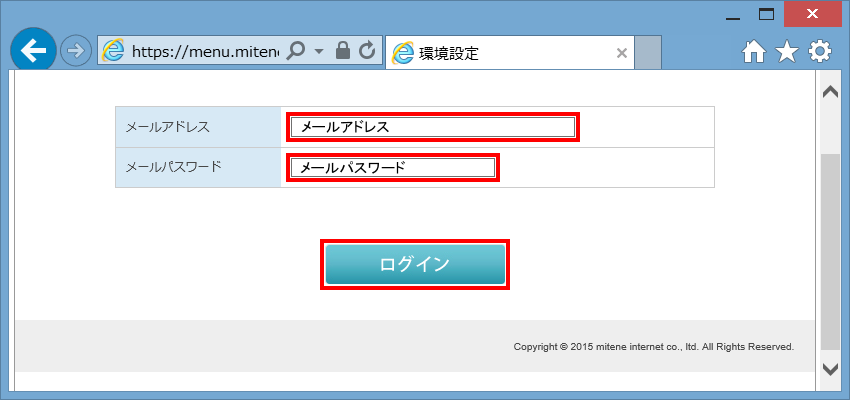
Task: Click the メールアドレス row label
Action: [167, 127]
